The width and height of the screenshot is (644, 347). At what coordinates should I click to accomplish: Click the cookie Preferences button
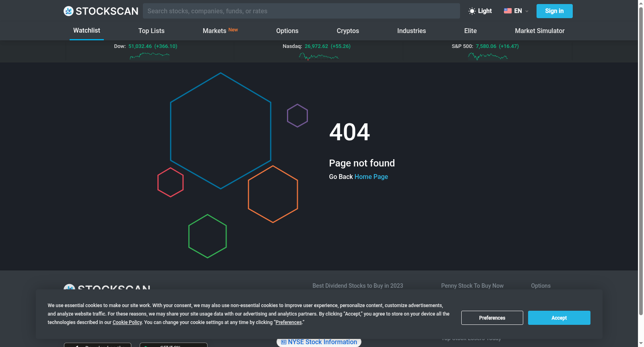click(x=492, y=318)
